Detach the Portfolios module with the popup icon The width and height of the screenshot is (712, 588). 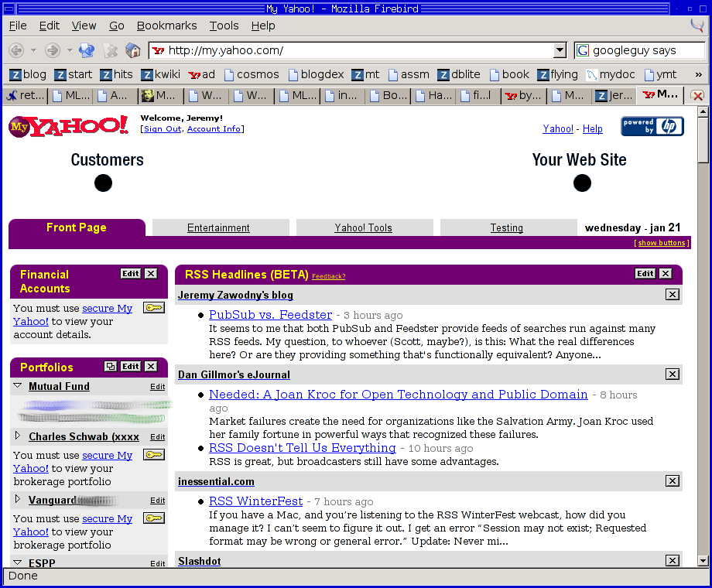point(111,367)
